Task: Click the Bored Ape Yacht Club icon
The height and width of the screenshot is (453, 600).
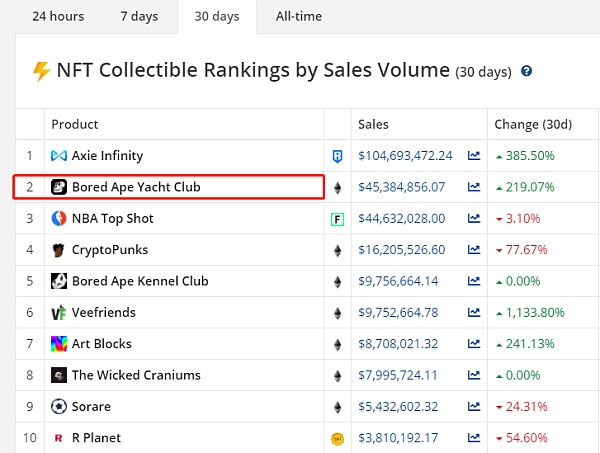Action: click(59, 187)
